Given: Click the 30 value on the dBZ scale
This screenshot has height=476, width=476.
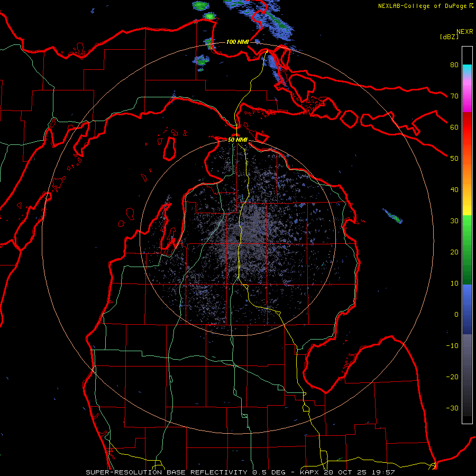Looking at the screenshot, I should click(x=454, y=221).
